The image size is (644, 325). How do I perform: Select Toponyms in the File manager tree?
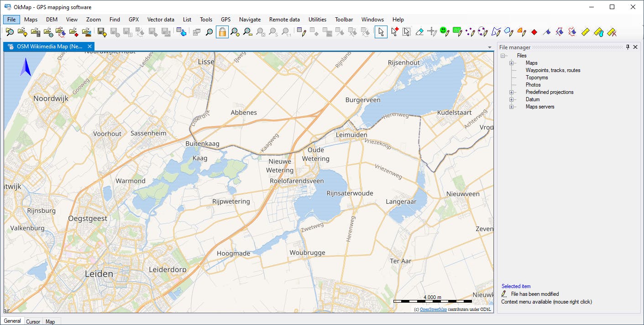click(x=536, y=77)
